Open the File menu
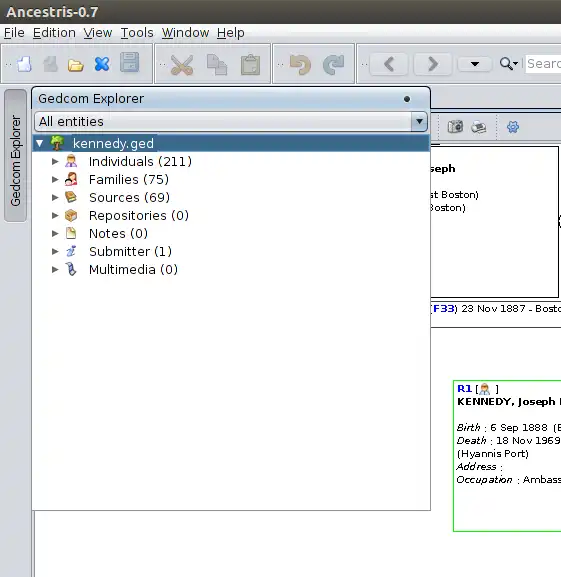The image size is (561, 577). click(x=14, y=33)
